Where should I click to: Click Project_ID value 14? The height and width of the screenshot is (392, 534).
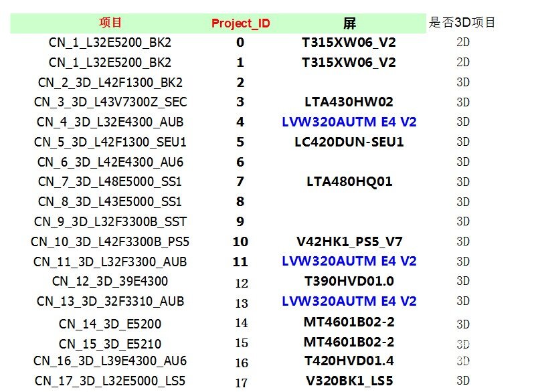tap(242, 323)
